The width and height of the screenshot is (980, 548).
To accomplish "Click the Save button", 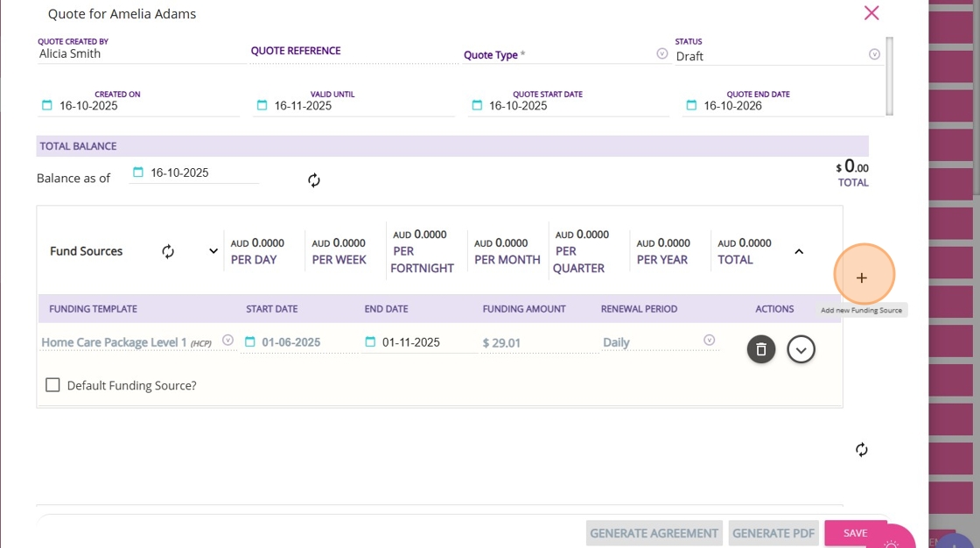I will click(x=855, y=533).
